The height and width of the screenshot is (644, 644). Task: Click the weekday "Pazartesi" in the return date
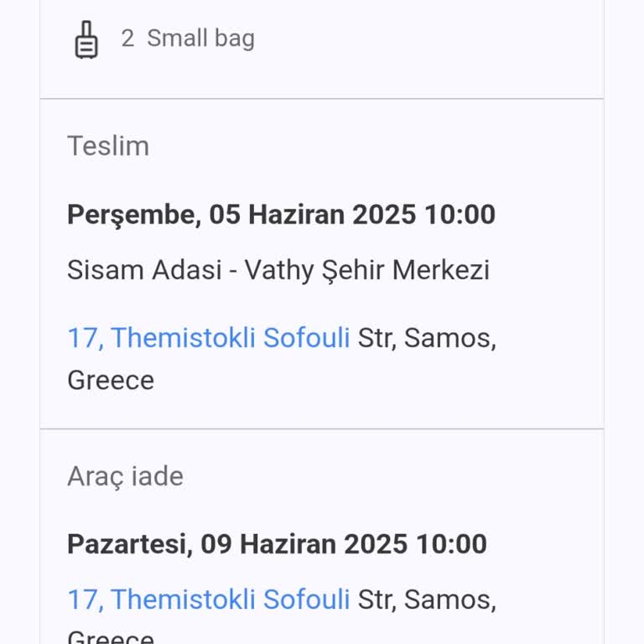point(130,544)
